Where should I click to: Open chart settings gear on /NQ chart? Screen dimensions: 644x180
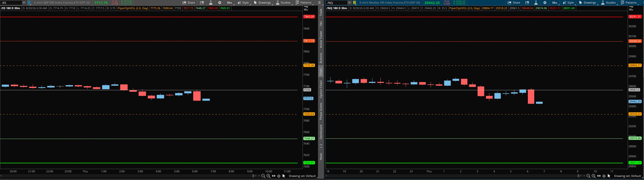point(545,3)
